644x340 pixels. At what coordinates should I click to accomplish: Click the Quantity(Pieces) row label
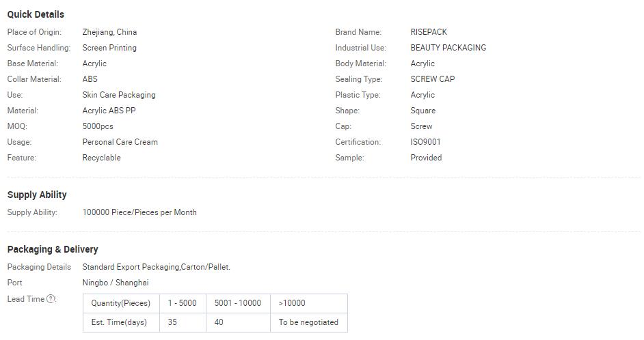pyautogui.click(x=121, y=303)
